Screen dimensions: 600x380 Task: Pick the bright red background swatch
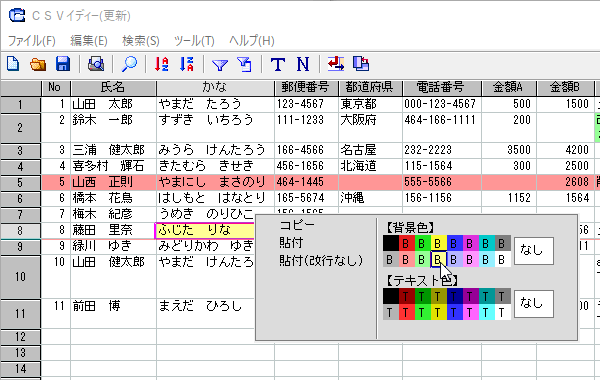pos(406,243)
